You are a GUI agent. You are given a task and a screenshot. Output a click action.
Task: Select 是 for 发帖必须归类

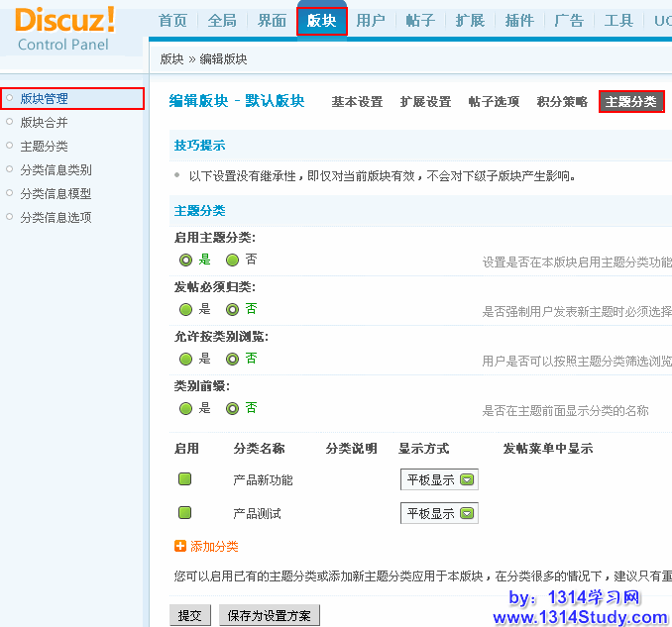pyautogui.click(x=185, y=309)
